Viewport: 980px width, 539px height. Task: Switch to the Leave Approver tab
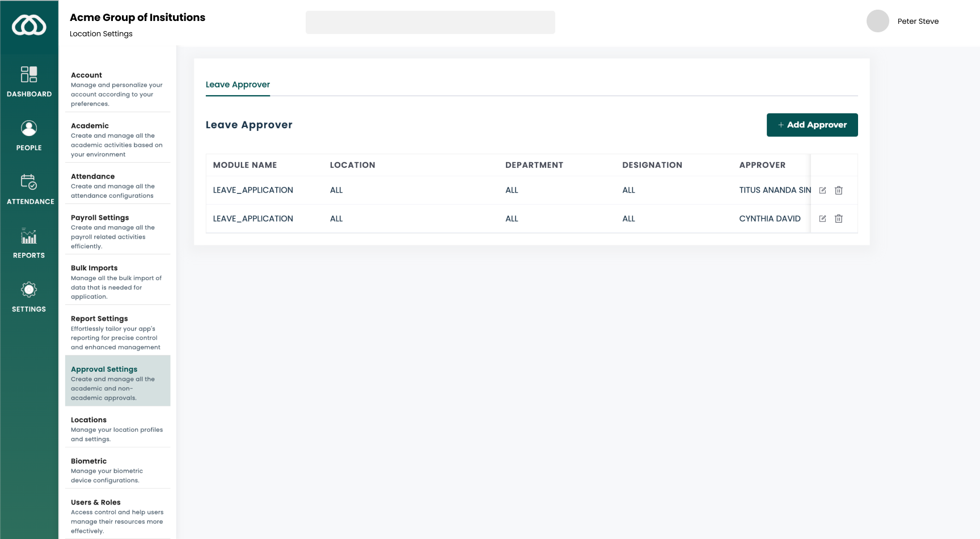[238, 84]
